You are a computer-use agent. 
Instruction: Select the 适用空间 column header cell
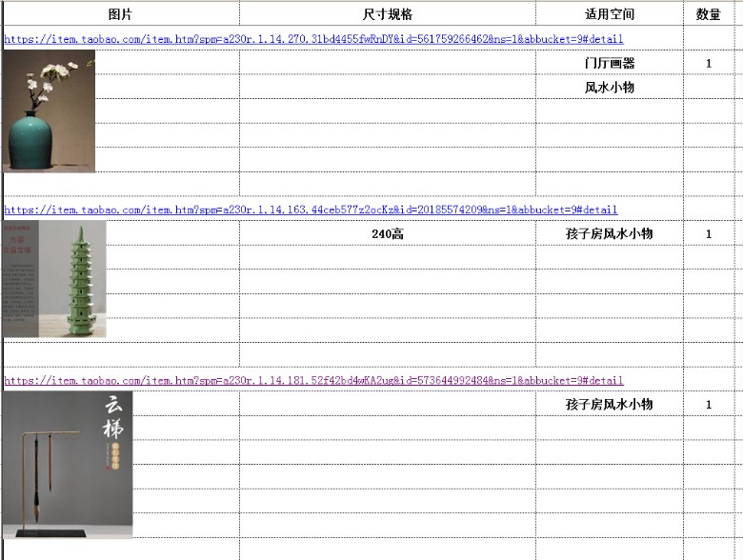(609, 14)
